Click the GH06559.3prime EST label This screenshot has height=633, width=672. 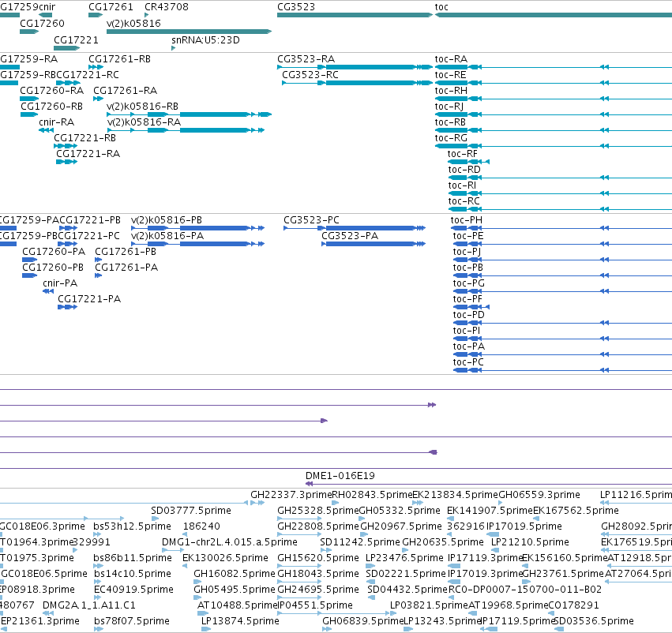point(539,495)
